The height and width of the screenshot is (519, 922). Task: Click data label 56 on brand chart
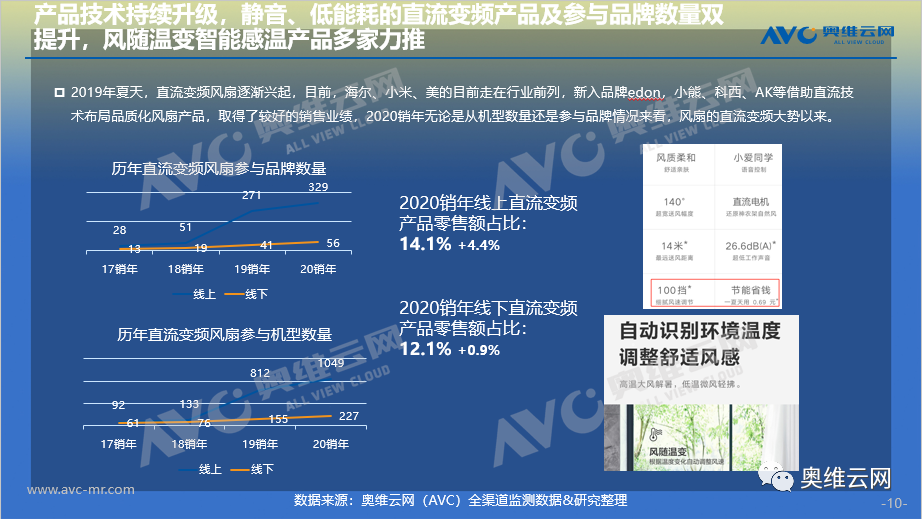point(333,243)
